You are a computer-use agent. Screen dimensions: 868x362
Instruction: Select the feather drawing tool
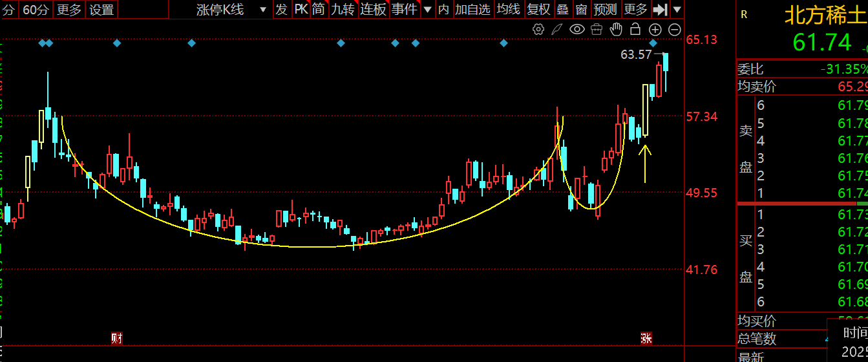(x=557, y=29)
